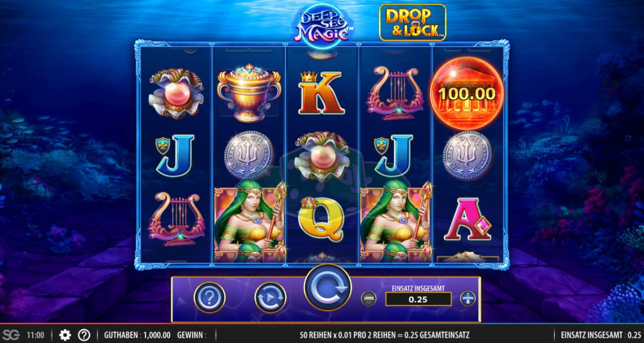Viewport: 644px width, 343px height.
Task: Click the golden chalice symbol on reel two
Action: tap(249, 92)
